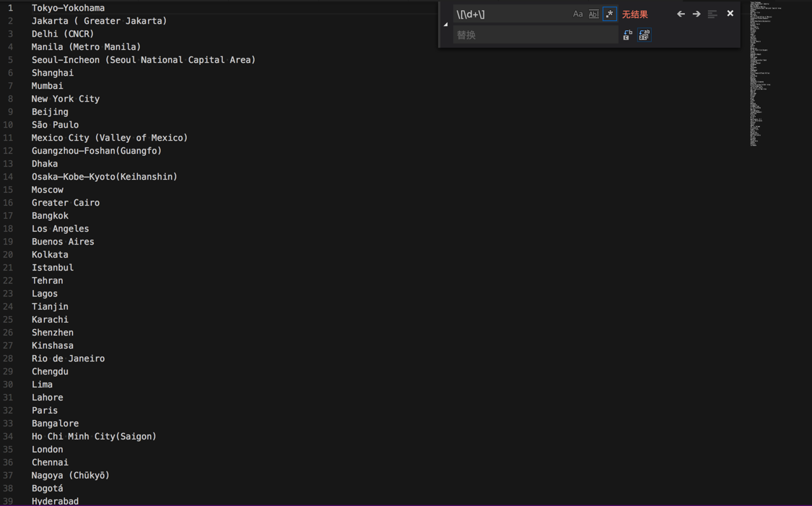Viewport: 812px width, 506px height.
Task: Click line number 35 in gutter
Action: point(8,449)
